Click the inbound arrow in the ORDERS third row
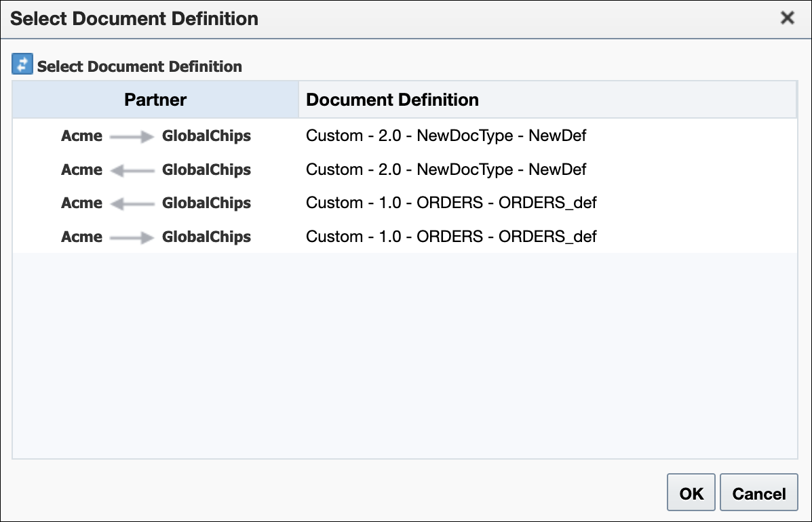This screenshot has height=522, width=812. (132, 204)
